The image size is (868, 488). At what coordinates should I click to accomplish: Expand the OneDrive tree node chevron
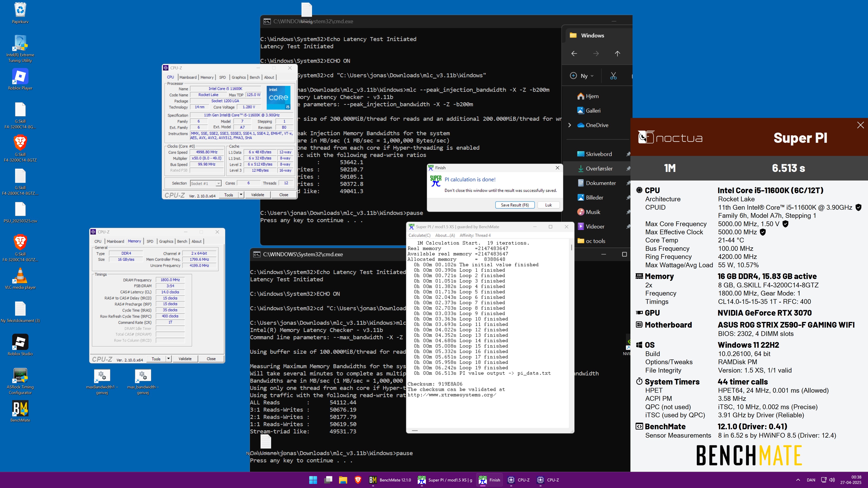(569, 125)
